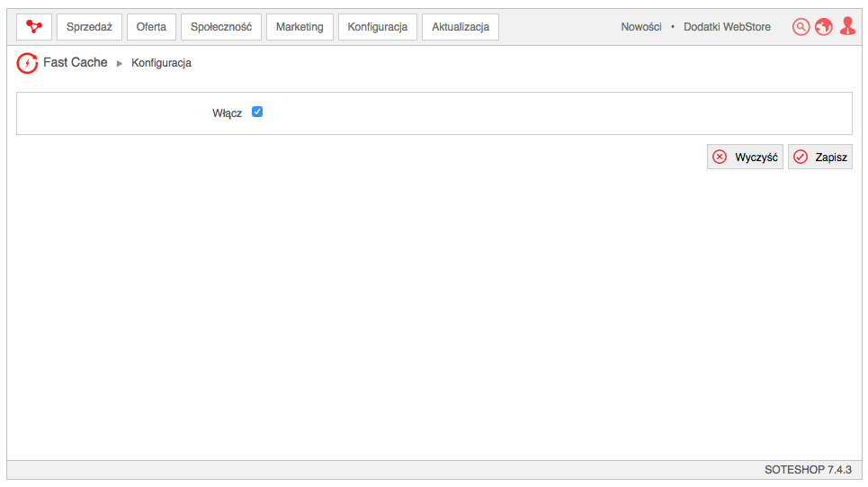Open the Sprzedaż menu
The height and width of the screenshot is (487, 868).
tap(89, 27)
